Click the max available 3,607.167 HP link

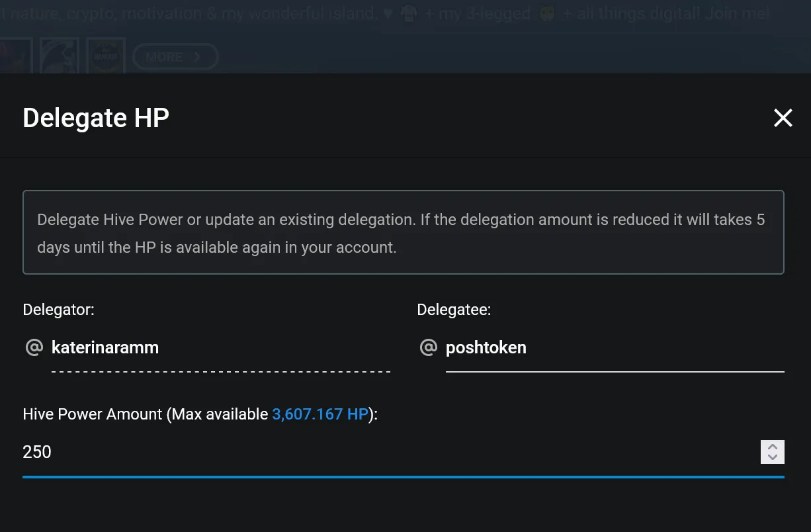pyautogui.click(x=320, y=414)
